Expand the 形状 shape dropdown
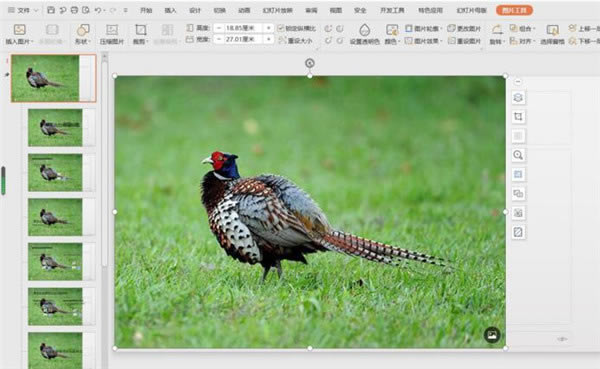600x369 pixels. [x=83, y=34]
